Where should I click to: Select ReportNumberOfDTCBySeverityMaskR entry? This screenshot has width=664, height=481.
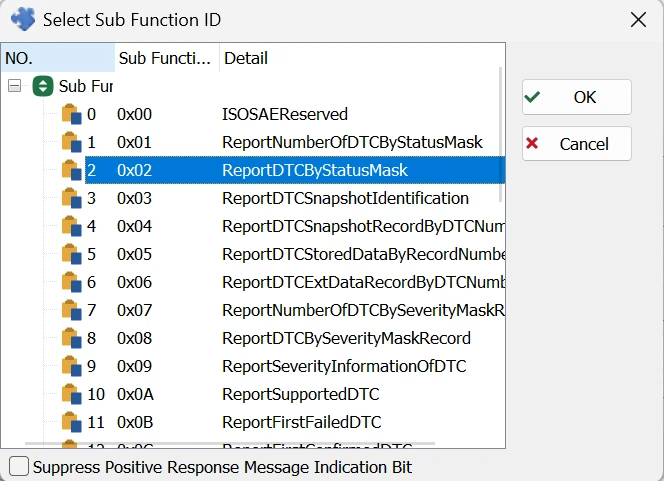(363, 310)
